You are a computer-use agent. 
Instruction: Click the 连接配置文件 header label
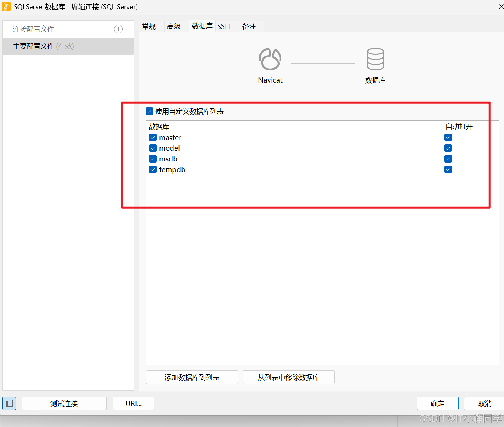tap(33, 29)
